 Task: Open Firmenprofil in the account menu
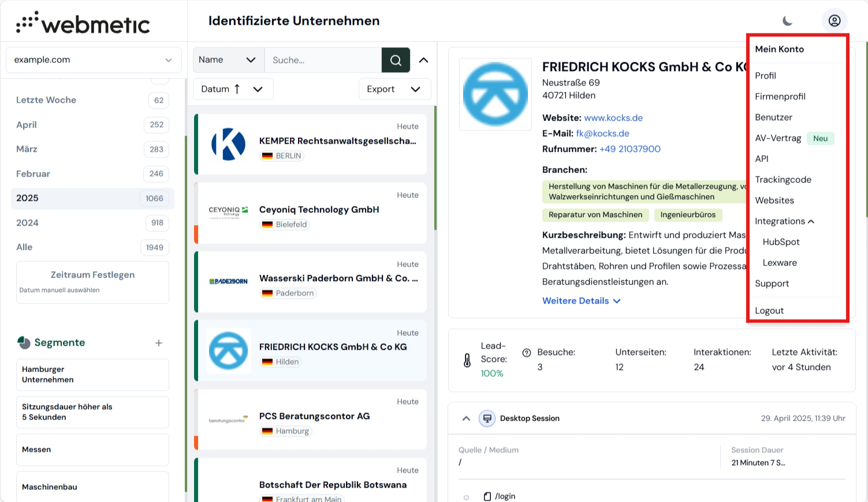coord(780,96)
